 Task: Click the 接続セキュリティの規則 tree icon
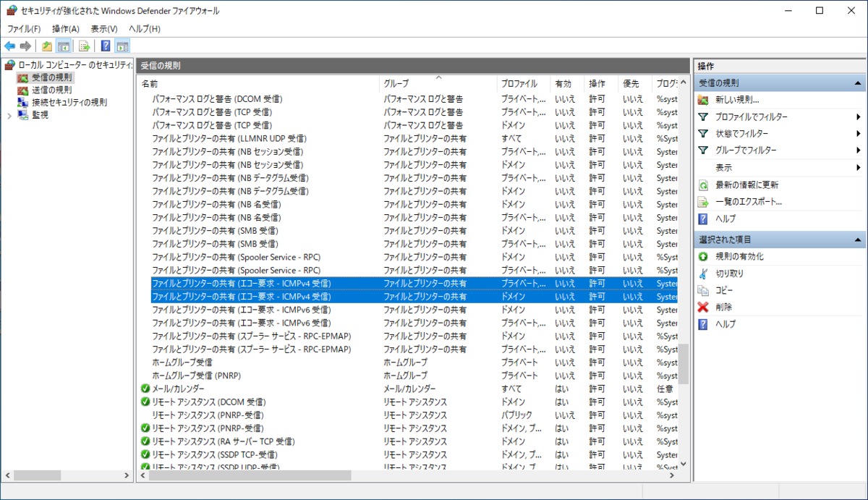23,102
